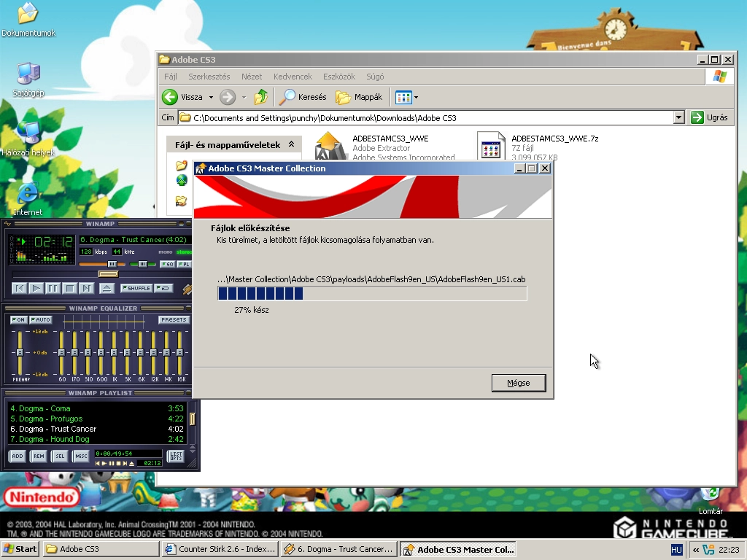Select Hálózati helyek desktop icon
Image resolution: width=747 pixels, height=560 pixels.
pyautogui.click(x=28, y=139)
